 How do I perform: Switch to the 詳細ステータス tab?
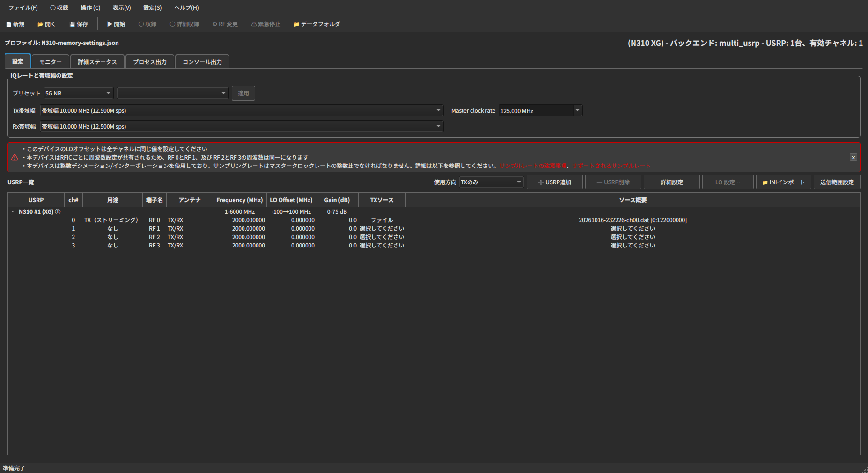[97, 62]
